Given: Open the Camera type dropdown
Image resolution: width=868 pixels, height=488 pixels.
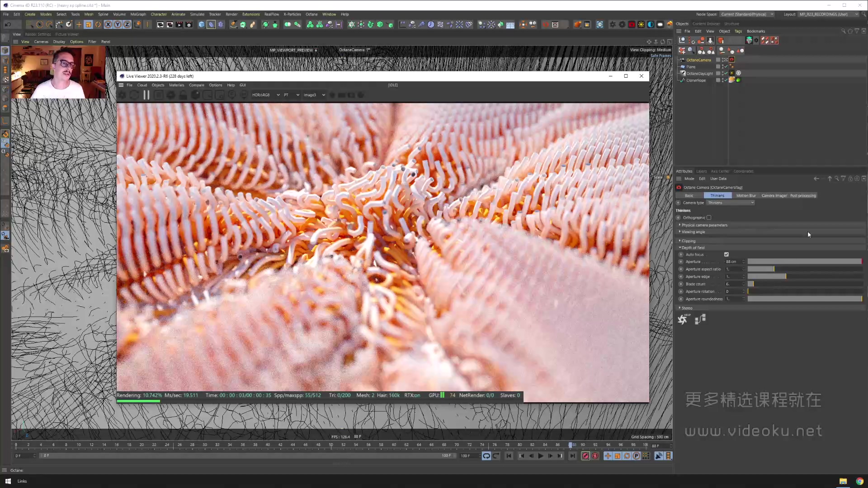Looking at the screenshot, I should click(731, 203).
